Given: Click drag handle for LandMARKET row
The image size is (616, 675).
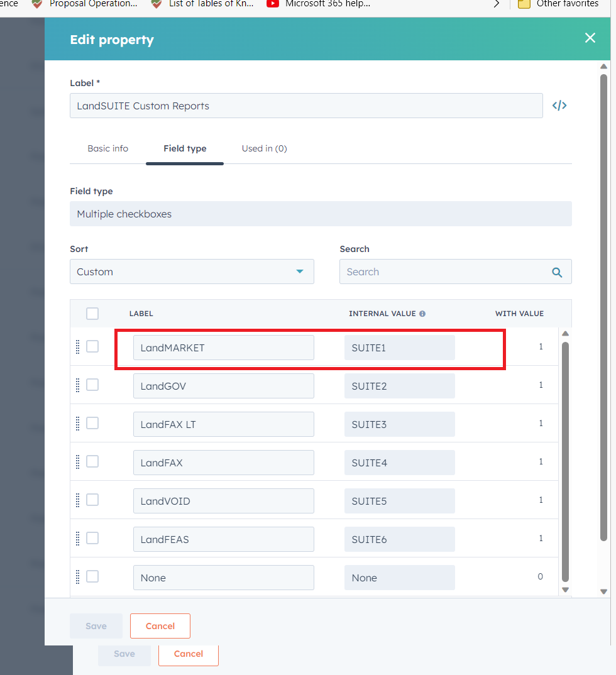Looking at the screenshot, I should (x=78, y=347).
